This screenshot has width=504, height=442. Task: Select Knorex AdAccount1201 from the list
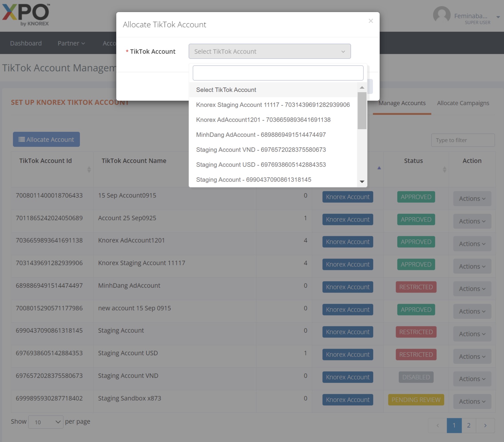click(263, 120)
